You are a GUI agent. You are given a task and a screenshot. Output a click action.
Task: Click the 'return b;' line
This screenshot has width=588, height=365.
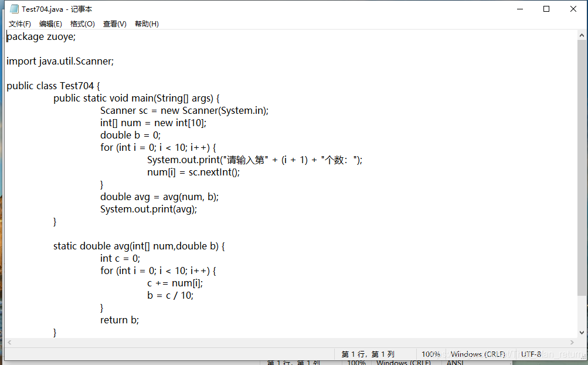pyautogui.click(x=120, y=320)
